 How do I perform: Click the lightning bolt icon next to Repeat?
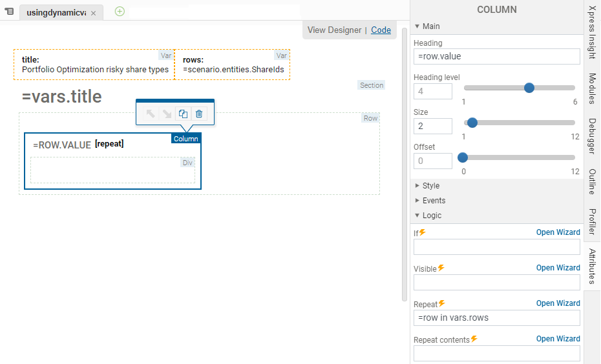pyautogui.click(x=442, y=303)
